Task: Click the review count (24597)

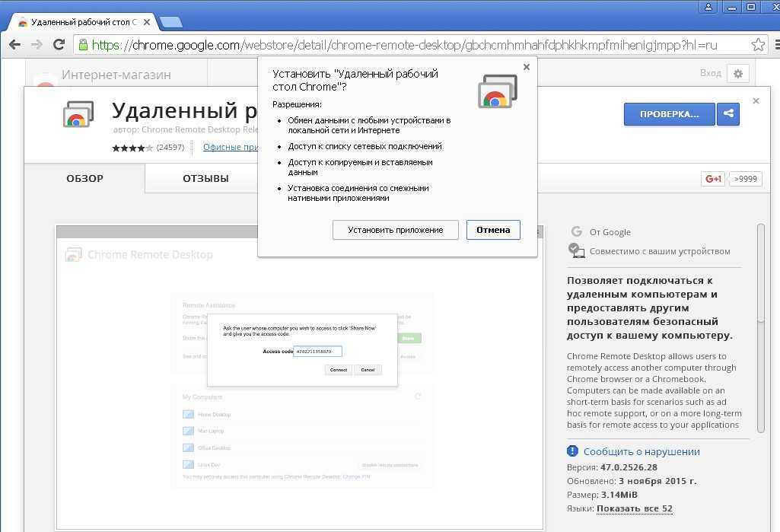Action: pyautogui.click(x=170, y=148)
